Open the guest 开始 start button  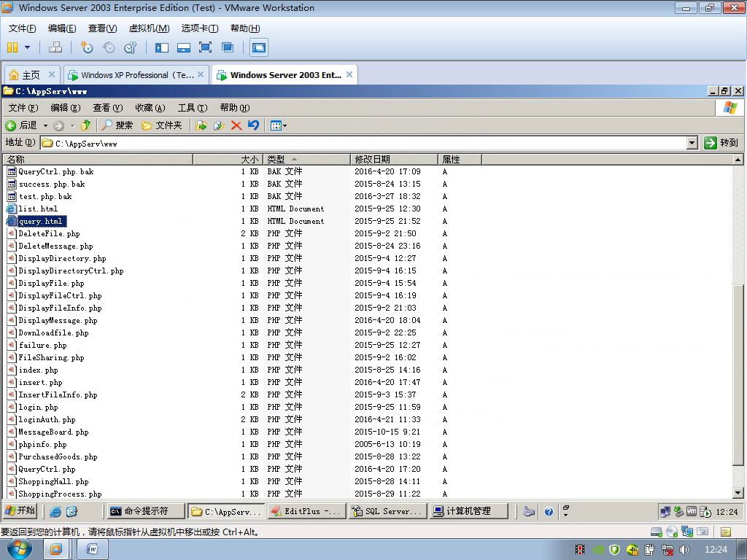coord(20,510)
